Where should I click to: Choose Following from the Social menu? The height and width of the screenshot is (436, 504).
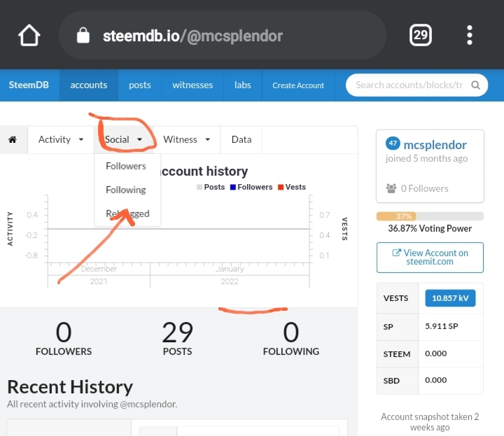[126, 190]
